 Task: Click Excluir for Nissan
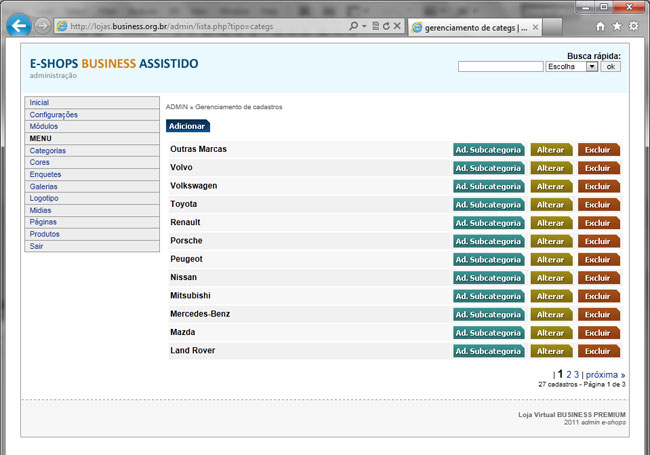tap(598, 278)
